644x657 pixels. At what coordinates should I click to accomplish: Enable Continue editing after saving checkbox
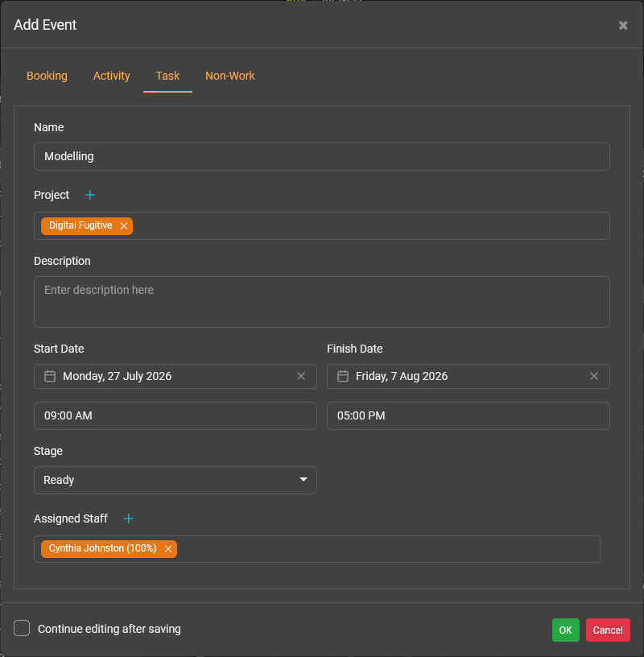click(23, 629)
